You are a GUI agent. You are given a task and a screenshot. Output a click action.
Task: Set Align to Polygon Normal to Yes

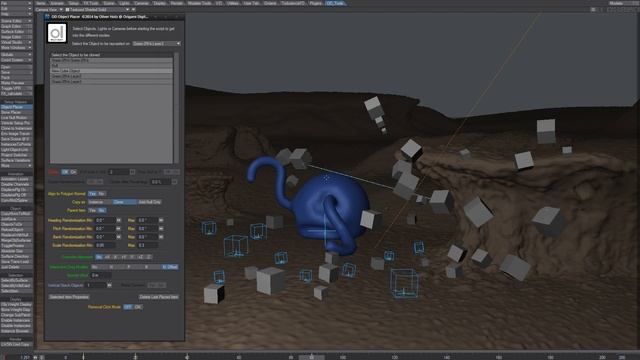92,193
